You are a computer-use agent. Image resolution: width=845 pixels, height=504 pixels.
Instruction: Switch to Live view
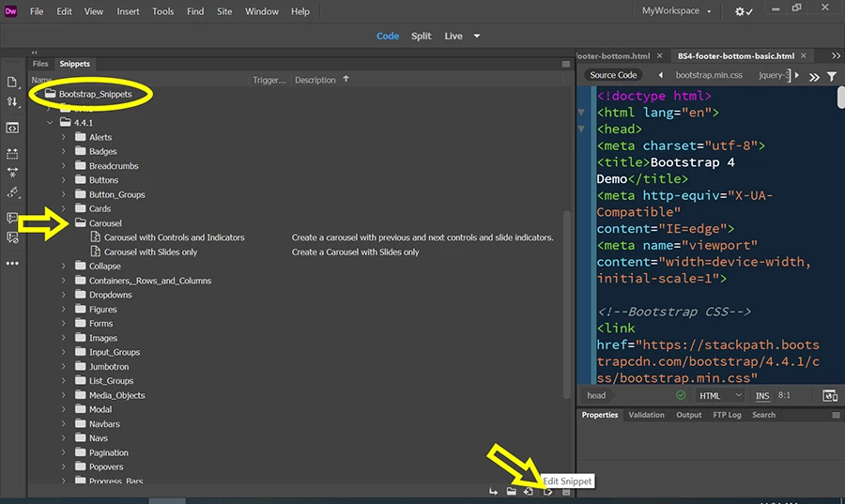453,36
